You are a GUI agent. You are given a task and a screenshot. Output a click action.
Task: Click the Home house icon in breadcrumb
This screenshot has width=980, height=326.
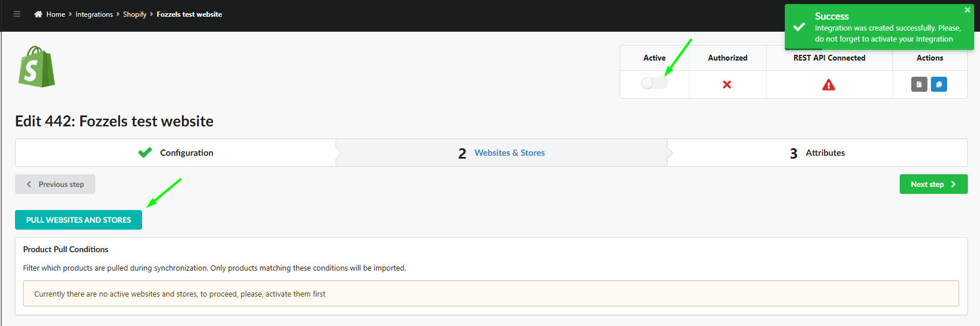point(38,14)
